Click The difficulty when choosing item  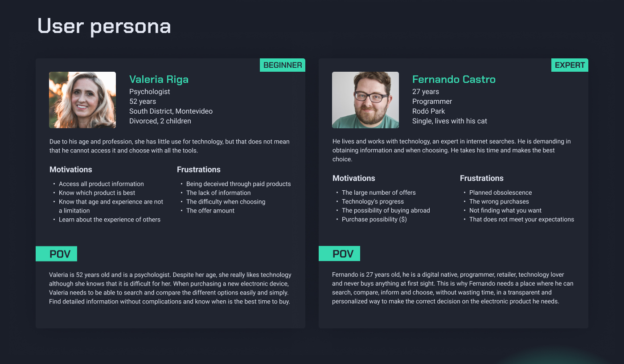[226, 202]
